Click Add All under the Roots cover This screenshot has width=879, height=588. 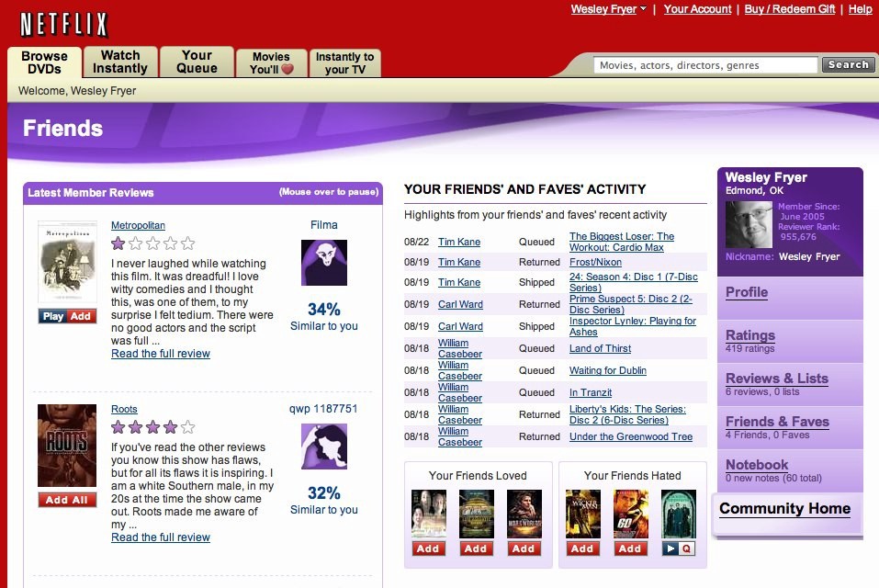(67, 500)
